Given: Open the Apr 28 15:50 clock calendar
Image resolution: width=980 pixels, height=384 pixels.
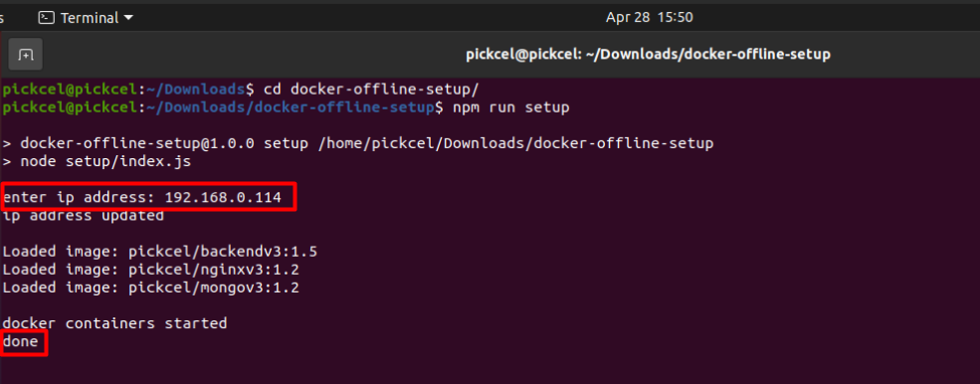Looking at the screenshot, I should click(x=650, y=18).
